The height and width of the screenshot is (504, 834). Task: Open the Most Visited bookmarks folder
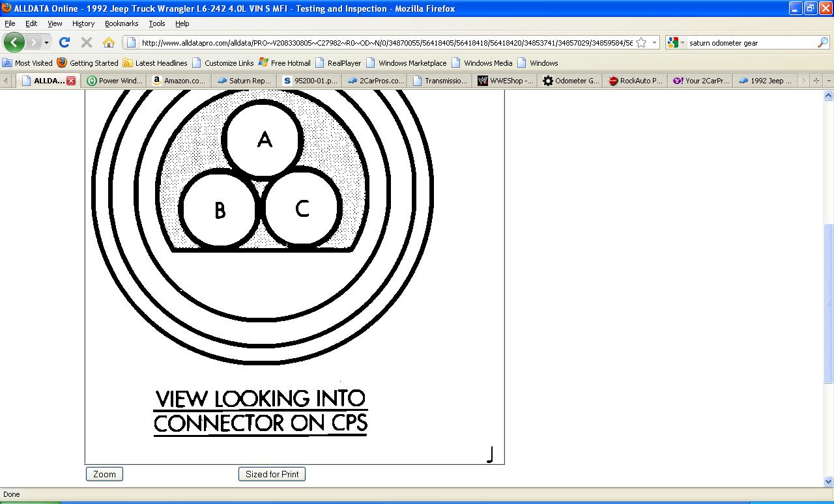(27, 63)
